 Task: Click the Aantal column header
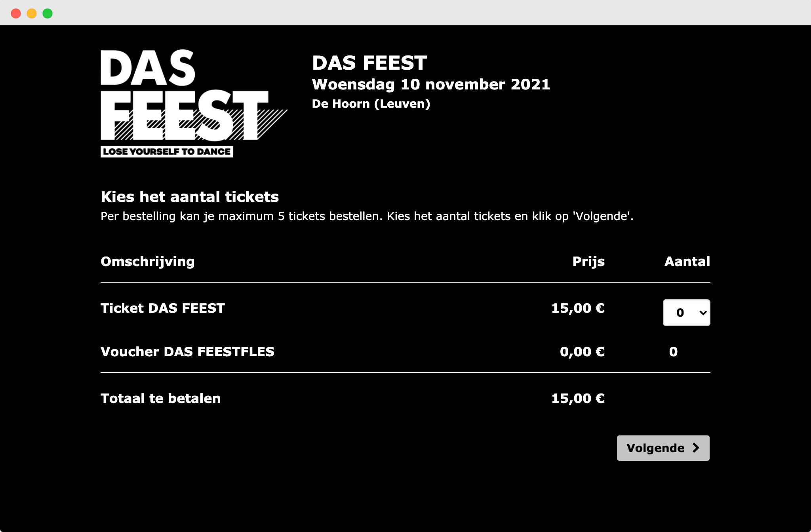[x=687, y=262]
